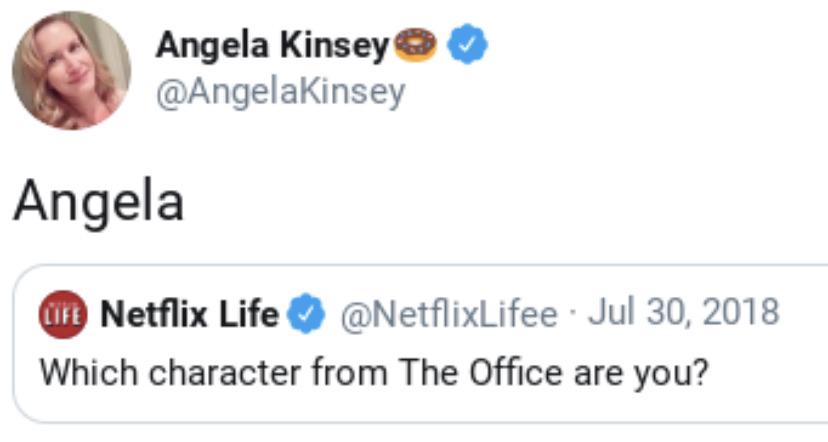
Task: Open Angela Kinsey's profile photo
Action: [x=71, y=71]
